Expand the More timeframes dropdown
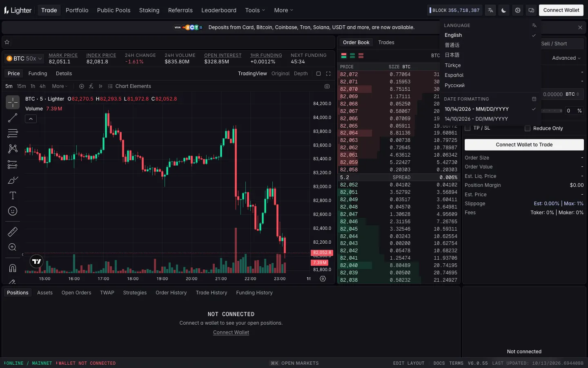Image resolution: width=588 pixels, height=368 pixels. pos(60,86)
